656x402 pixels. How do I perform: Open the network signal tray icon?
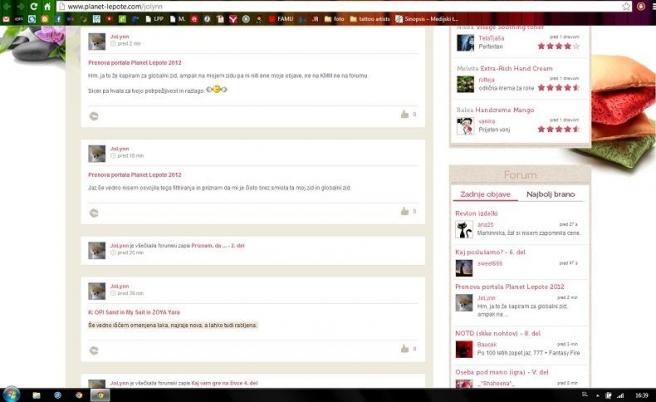(x=621, y=395)
